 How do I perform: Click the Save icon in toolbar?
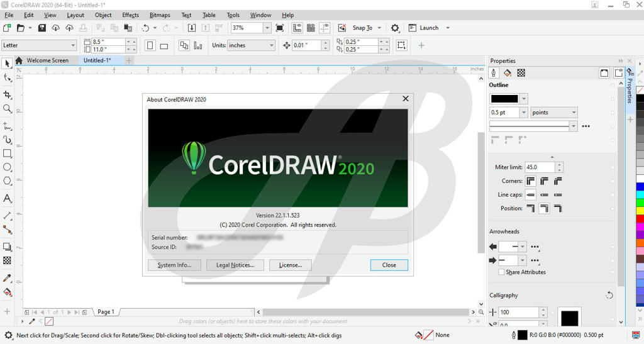pyautogui.click(x=42, y=28)
